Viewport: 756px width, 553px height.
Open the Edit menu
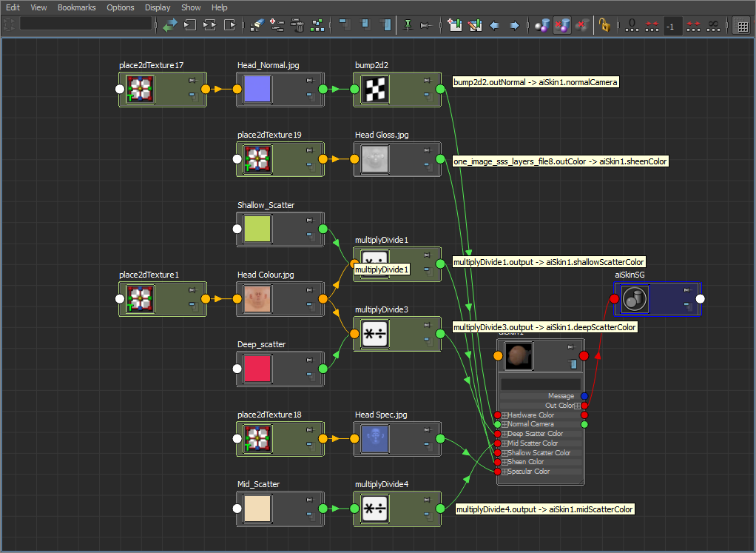(x=13, y=7)
